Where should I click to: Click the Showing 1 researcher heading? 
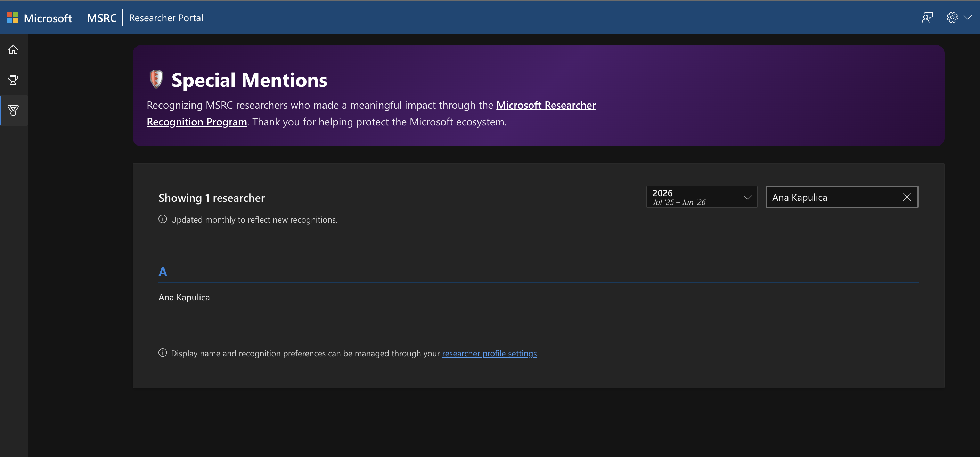click(212, 198)
